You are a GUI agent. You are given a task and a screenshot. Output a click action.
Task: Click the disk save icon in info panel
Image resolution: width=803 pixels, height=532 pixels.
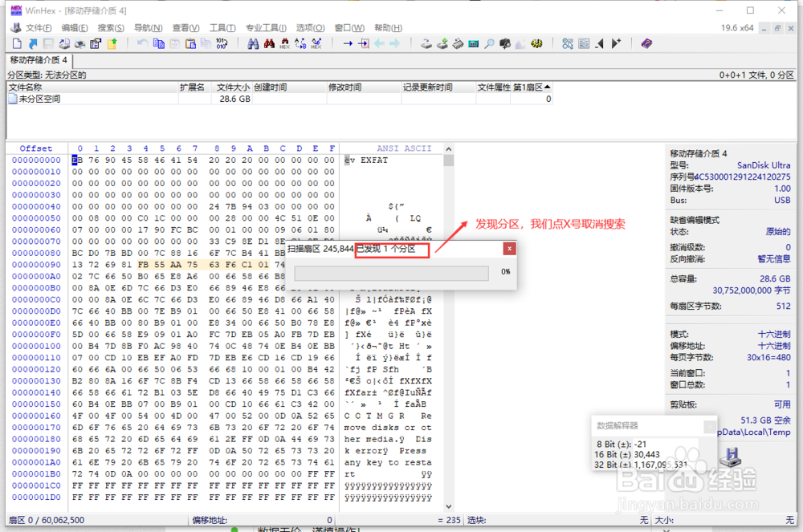(x=730, y=457)
